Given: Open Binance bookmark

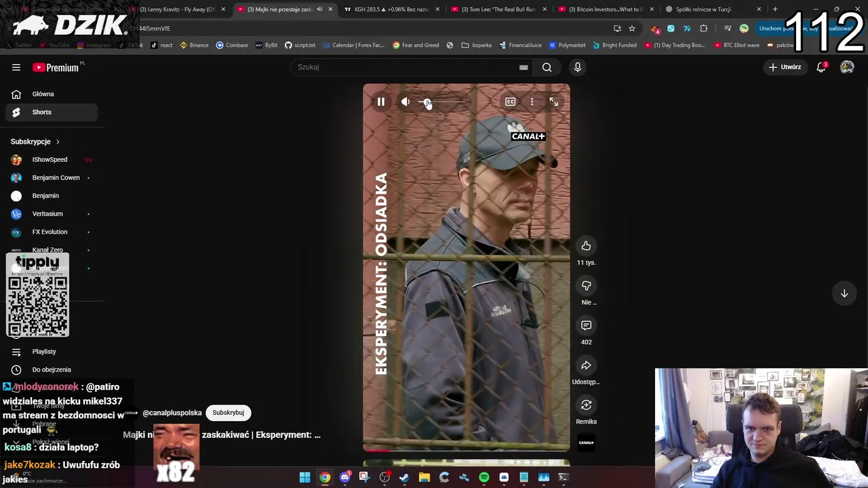Looking at the screenshot, I should (194, 45).
